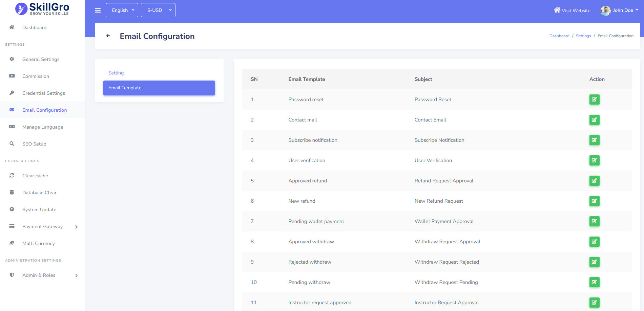Open System Update menu item

point(39,209)
